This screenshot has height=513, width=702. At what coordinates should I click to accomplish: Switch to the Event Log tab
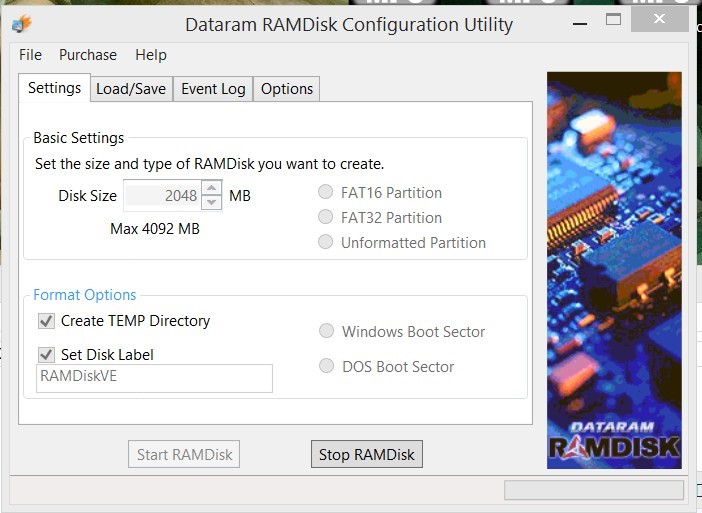point(213,89)
